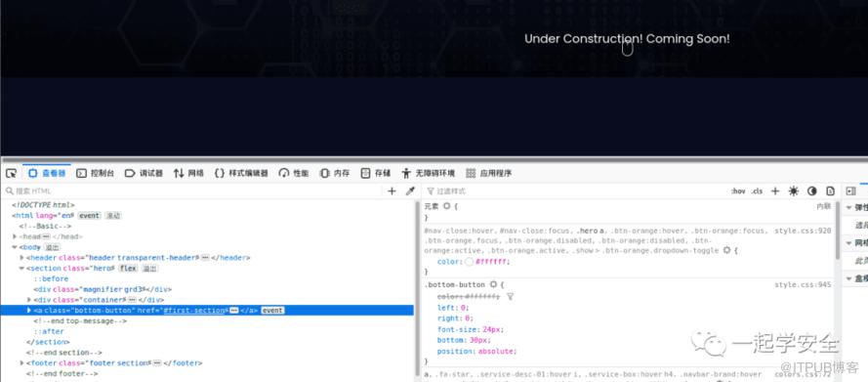Open the 控制台 Console tab
Viewport: 868px width, 382px height.
96,173
